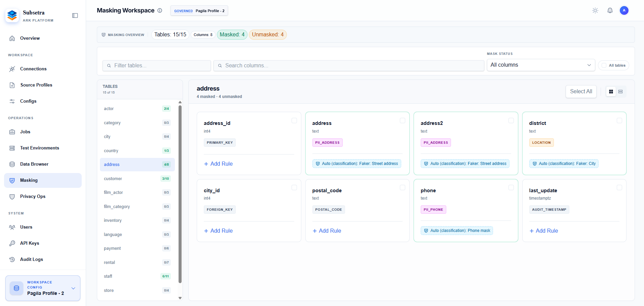
Task: Check the address column card checkbox
Action: pyautogui.click(x=403, y=121)
